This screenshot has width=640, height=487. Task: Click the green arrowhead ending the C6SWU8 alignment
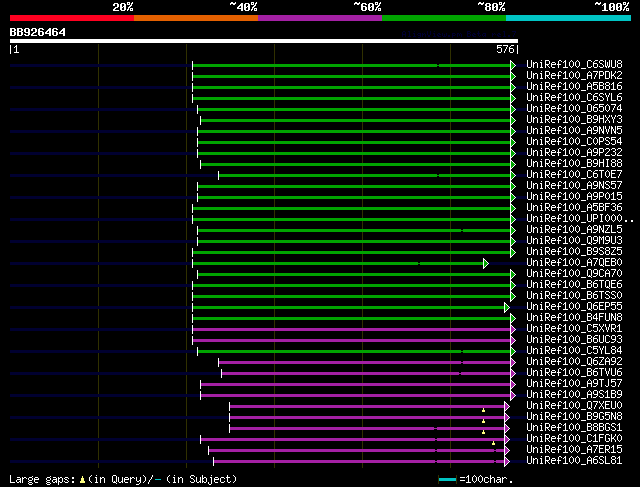(513, 65)
